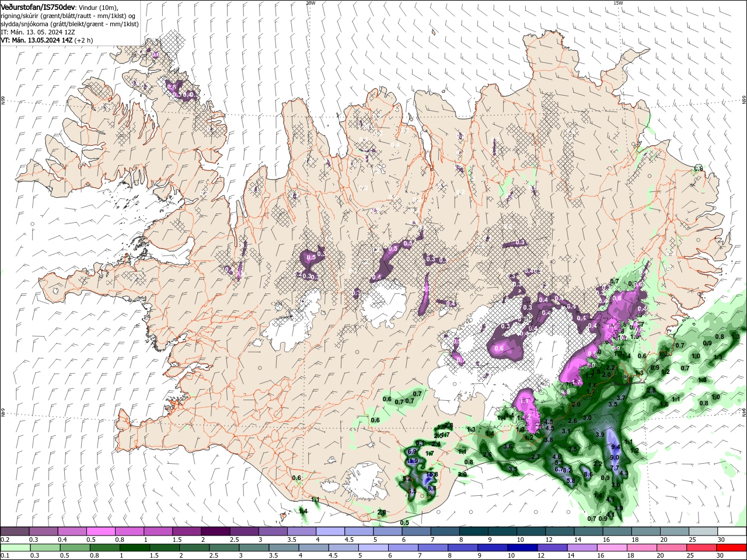Pick the purple 1.5 swatch in snow legend
The width and height of the screenshot is (747, 560).
[186, 531]
